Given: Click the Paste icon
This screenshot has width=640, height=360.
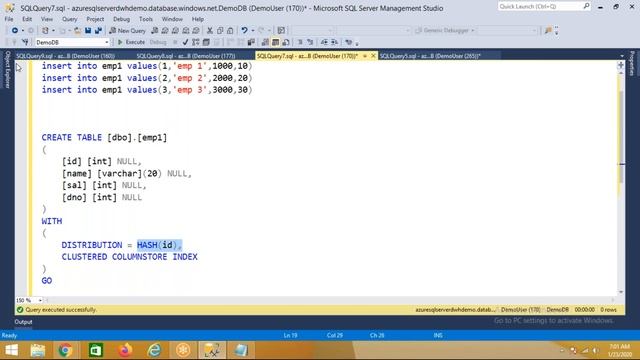Looking at the screenshot, I should 230,31.
